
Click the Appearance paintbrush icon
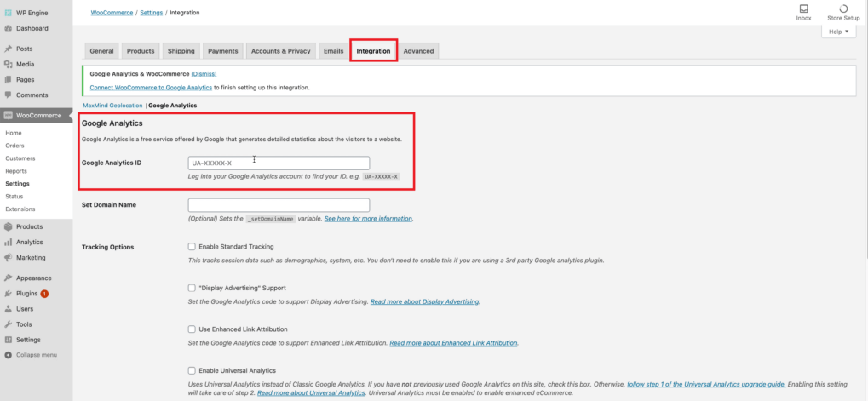[x=9, y=278]
